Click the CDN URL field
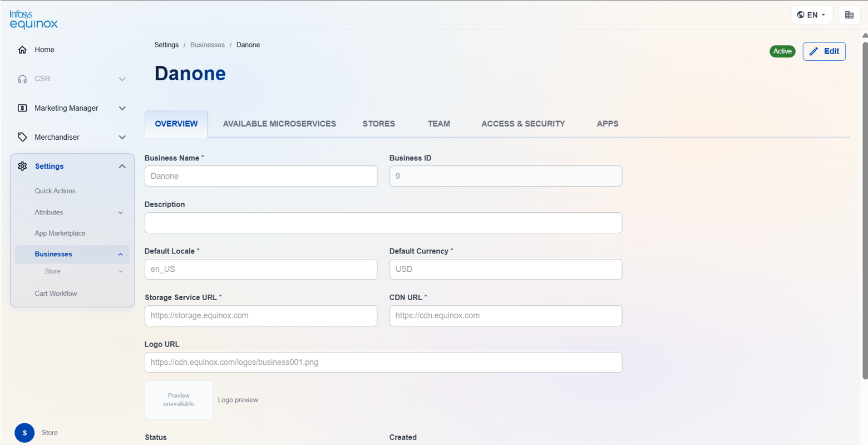This screenshot has width=868, height=445. [x=506, y=316]
